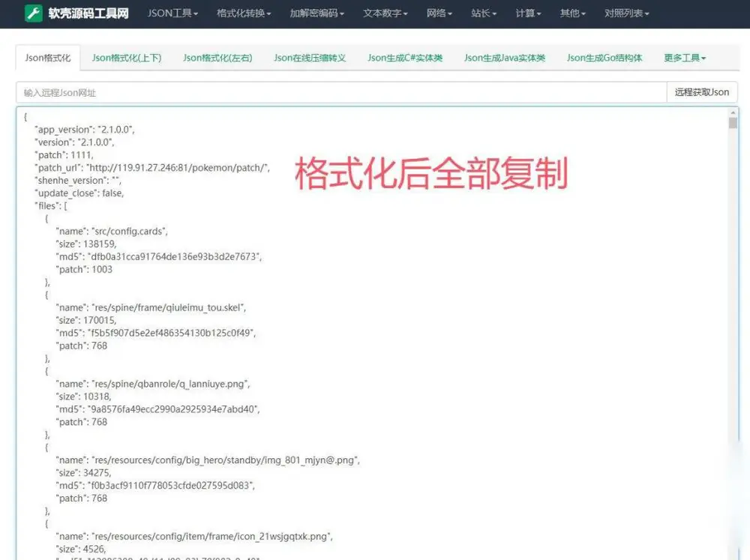Click the "size": 170015 line
Viewport: 750px width, 560px height.
point(86,320)
